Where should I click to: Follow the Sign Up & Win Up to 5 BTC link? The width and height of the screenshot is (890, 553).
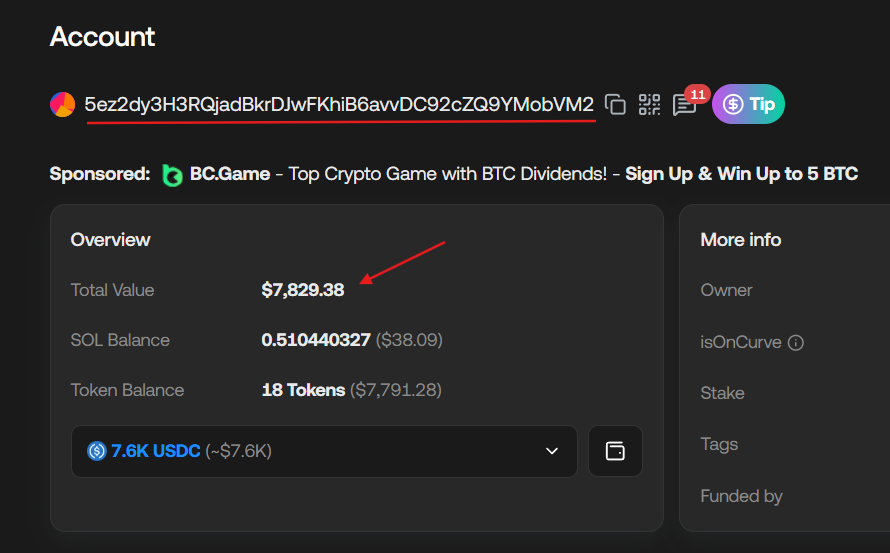741,174
